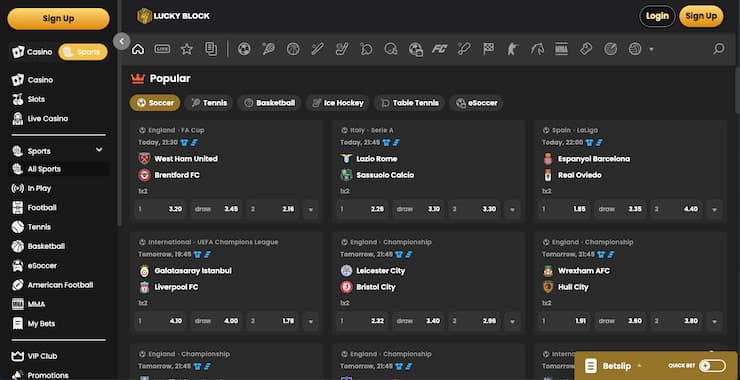Select the Counter-Strike soldier icon
Screen dimensions: 740x380
tap(513, 49)
